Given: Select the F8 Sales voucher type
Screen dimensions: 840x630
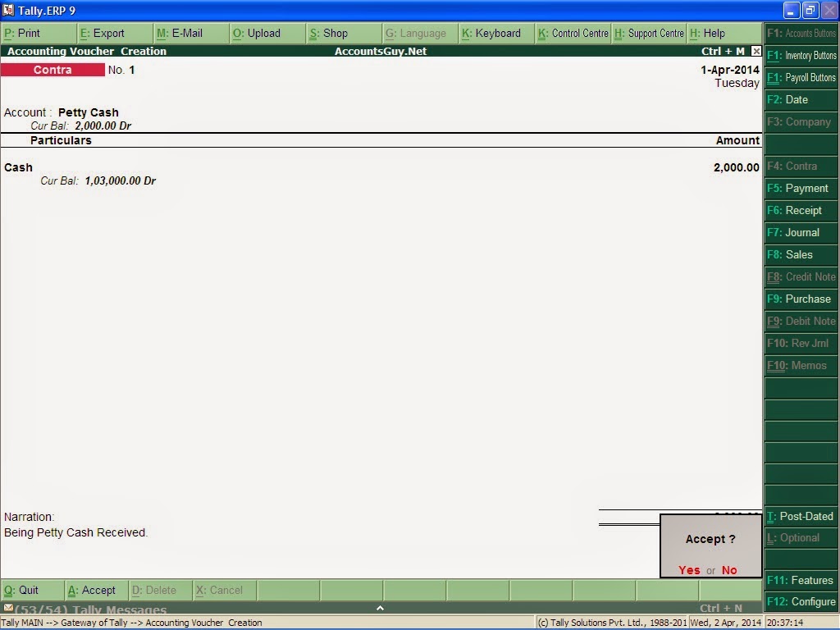Looking at the screenshot, I should 801,254.
